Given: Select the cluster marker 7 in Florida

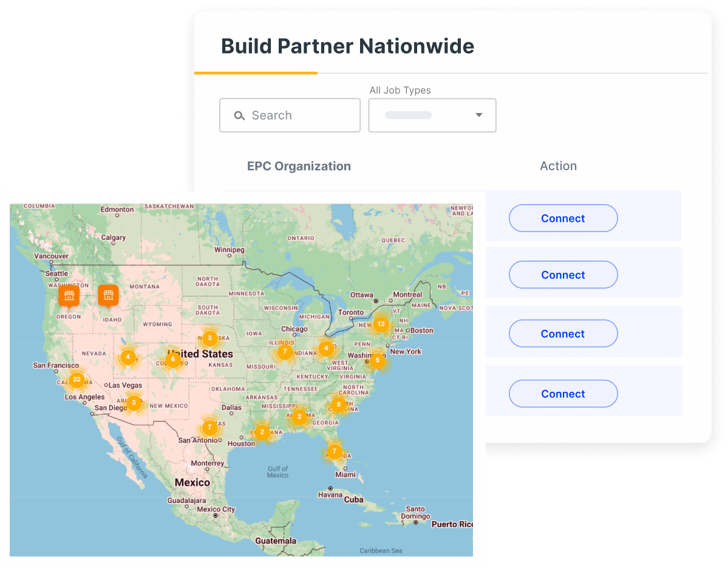Looking at the screenshot, I should pos(334,451).
